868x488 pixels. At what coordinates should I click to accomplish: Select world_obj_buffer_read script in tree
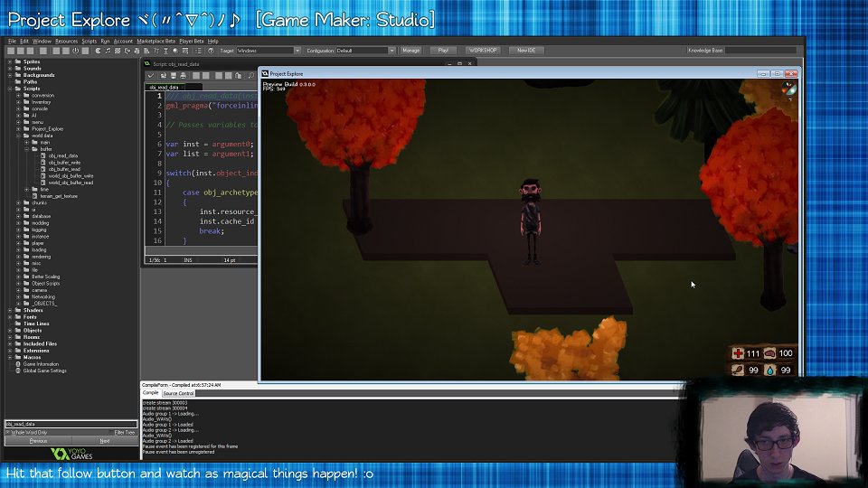[x=71, y=183]
